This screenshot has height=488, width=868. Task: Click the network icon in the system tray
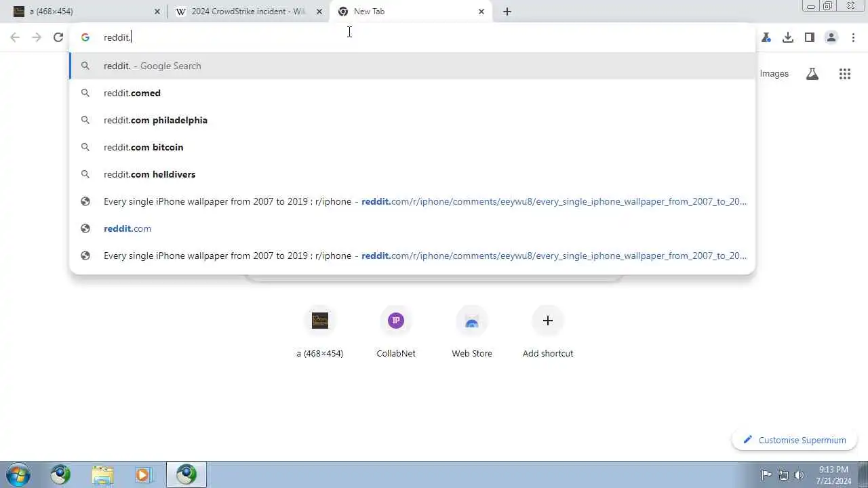[783, 475]
